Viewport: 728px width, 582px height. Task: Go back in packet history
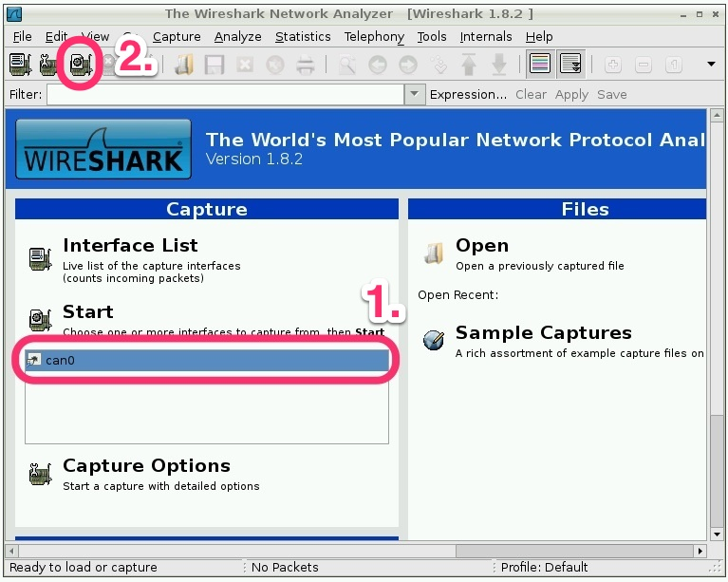click(x=378, y=65)
